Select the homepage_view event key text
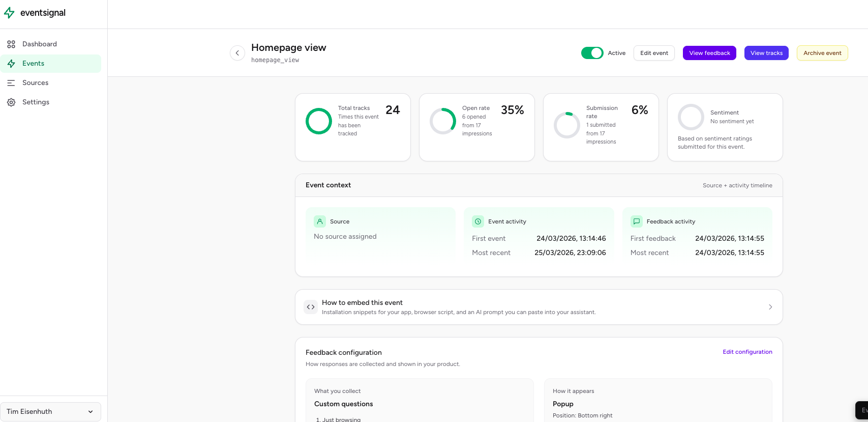Viewport: 868px width, 422px height. tap(275, 60)
